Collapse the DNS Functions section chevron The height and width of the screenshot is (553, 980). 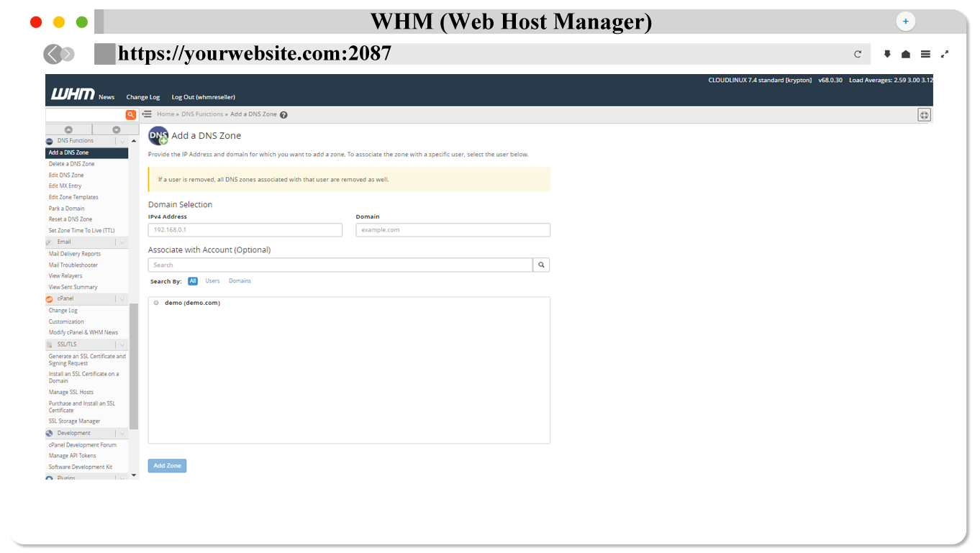point(122,142)
